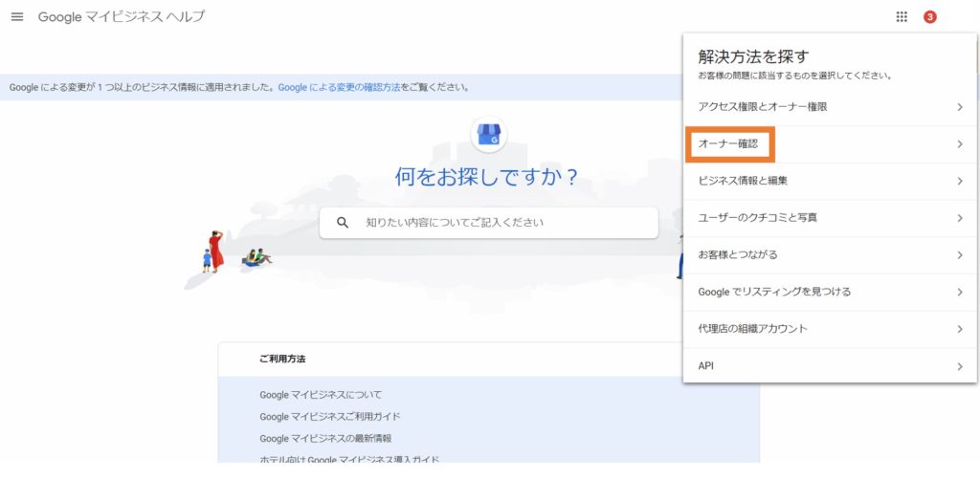
Task: Open 'Google マイビジネスの最新情報' article
Action: tap(325, 438)
